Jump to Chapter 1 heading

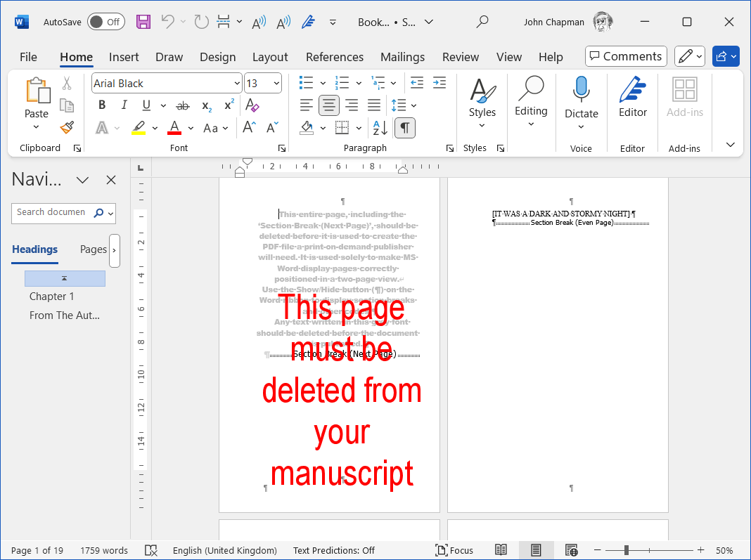coord(51,296)
